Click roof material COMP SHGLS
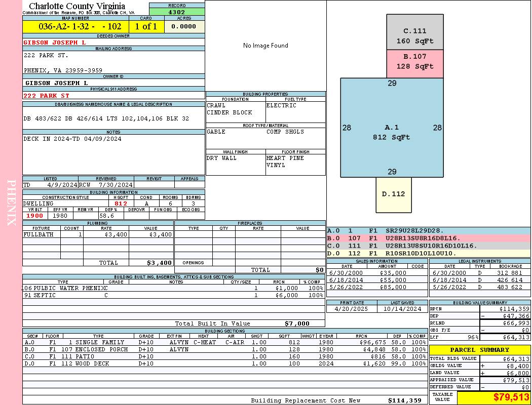532x405 pixels. tap(285, 132)
